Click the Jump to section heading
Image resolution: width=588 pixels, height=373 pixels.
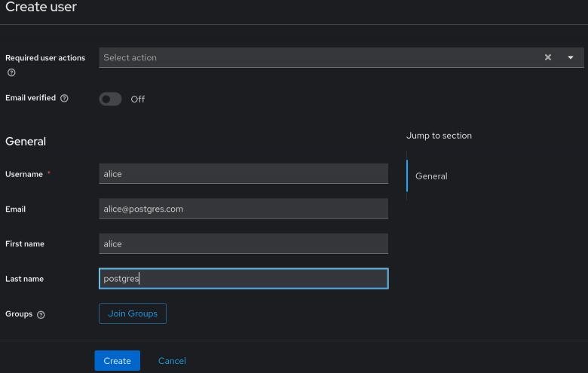(x=439, y=136)
